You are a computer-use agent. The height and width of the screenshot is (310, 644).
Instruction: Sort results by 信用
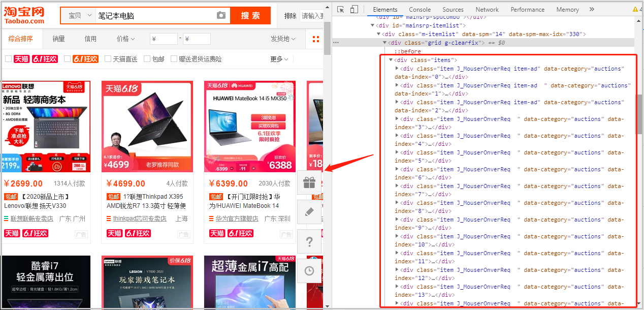point(90,39)
